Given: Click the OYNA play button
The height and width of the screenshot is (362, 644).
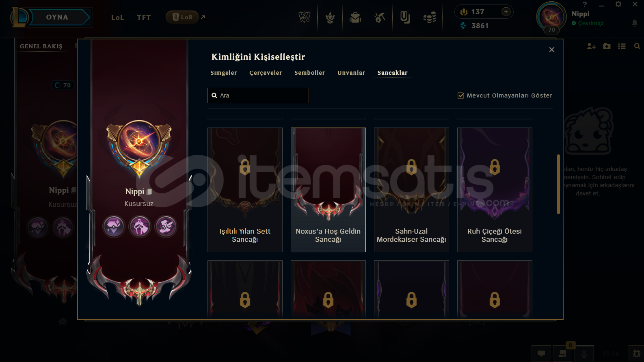Looking at the screenshot, I should tap(57, 17).
